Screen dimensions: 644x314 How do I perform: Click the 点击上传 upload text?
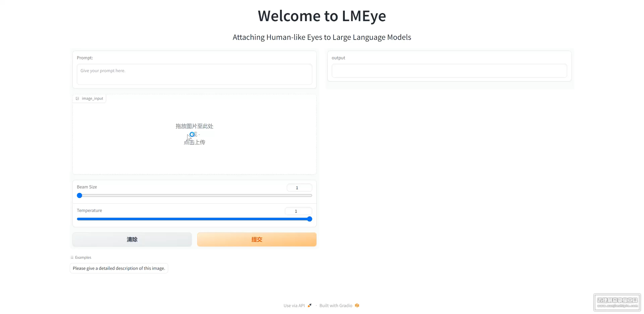coord(195,142)
